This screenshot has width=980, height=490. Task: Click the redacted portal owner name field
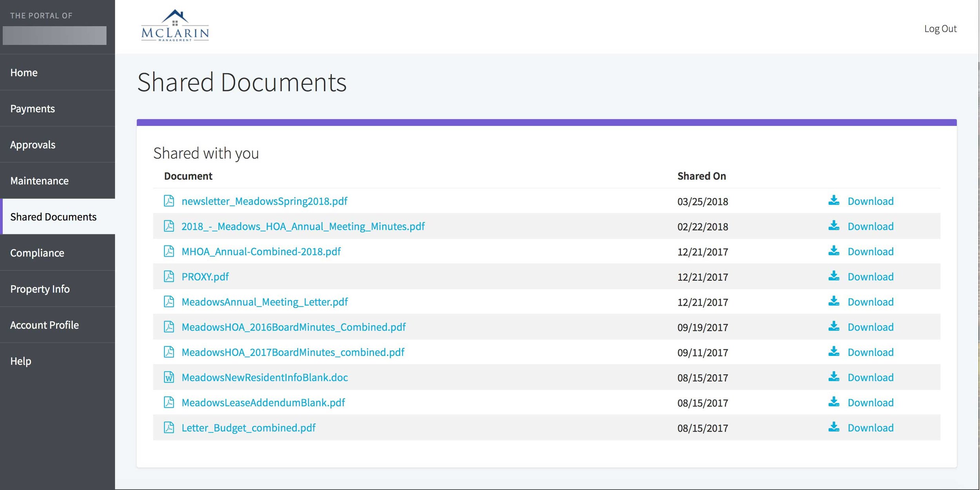pos(54,35)
